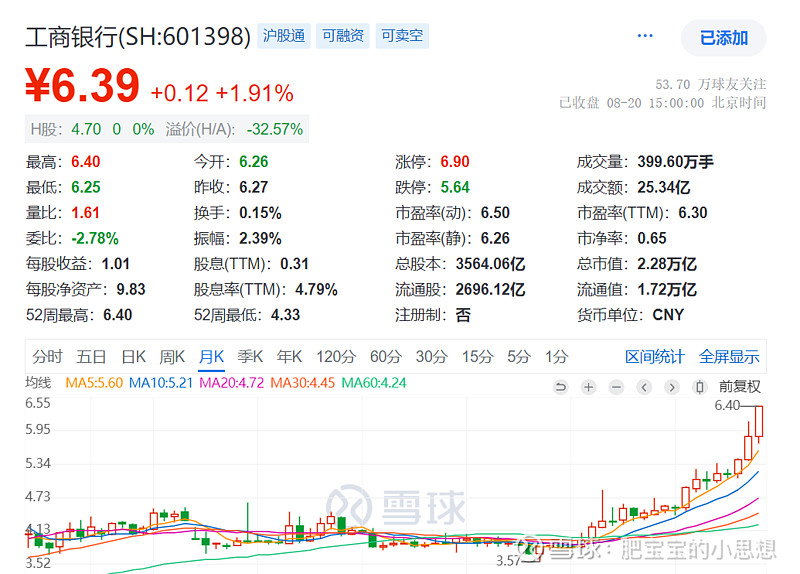Toggle the candlestick style icon
This screenshot has width=800, height=574.
click(x=699, y=387)
